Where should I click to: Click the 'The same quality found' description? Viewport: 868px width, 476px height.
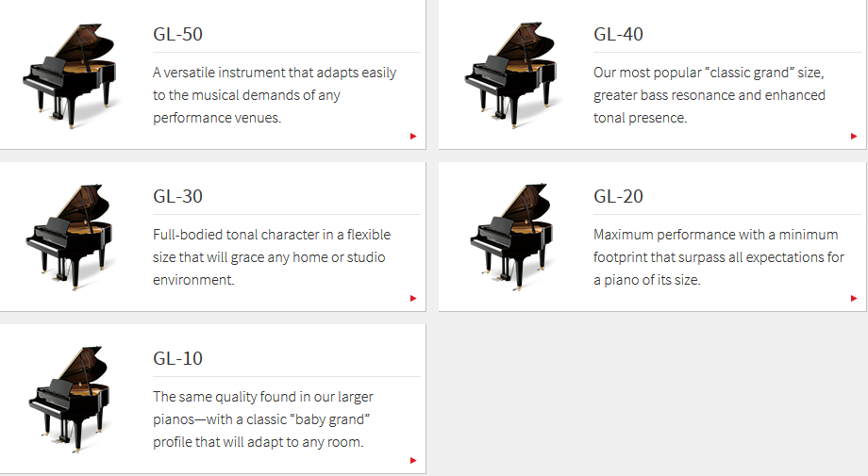263,419
